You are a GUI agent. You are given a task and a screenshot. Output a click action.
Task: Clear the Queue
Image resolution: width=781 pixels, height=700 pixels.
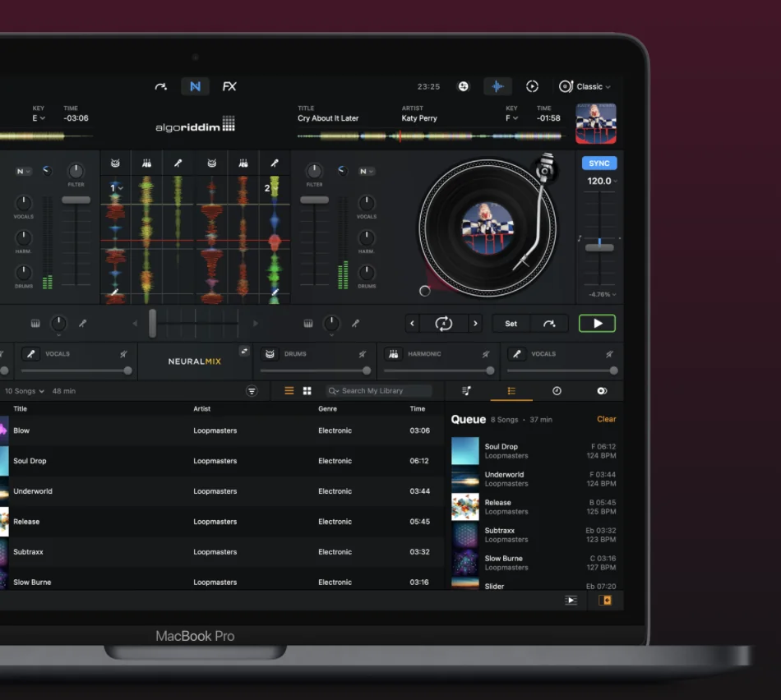tap(606, 419)
